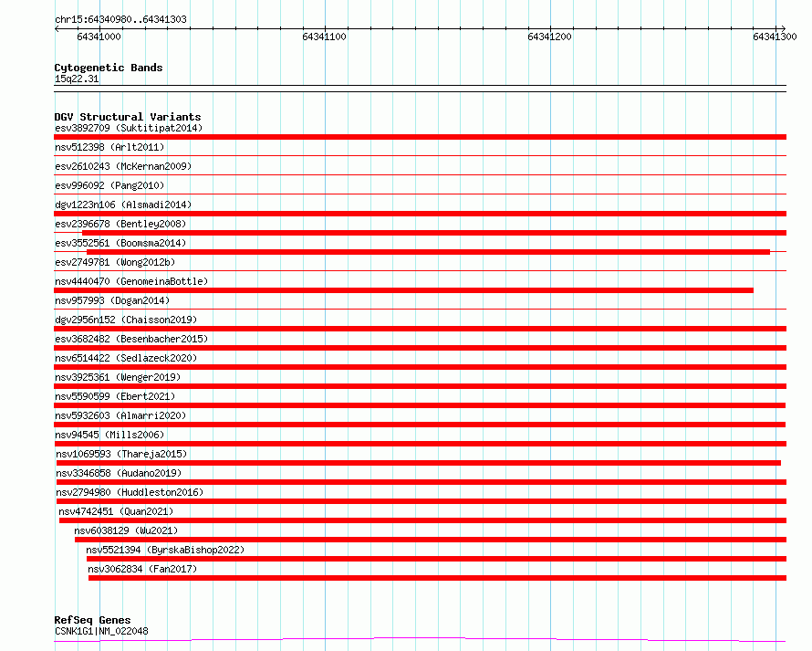Viewport: 812px width, 651px height.
Task: Click the red bar under esv2396678 (Bentley2008)
Action: click(x=434, y=233)
